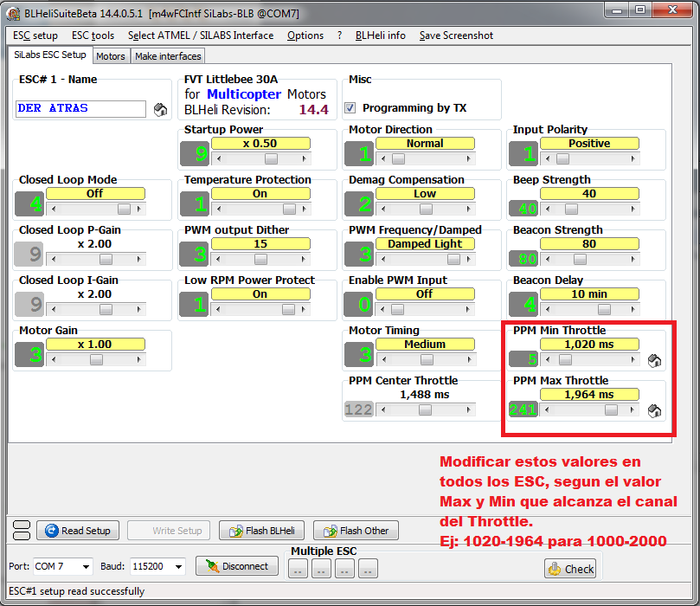This screenshot has height=606, width=700.
Task: Click PWM Frequency/Damped slider left arrow
Action: 383,259
